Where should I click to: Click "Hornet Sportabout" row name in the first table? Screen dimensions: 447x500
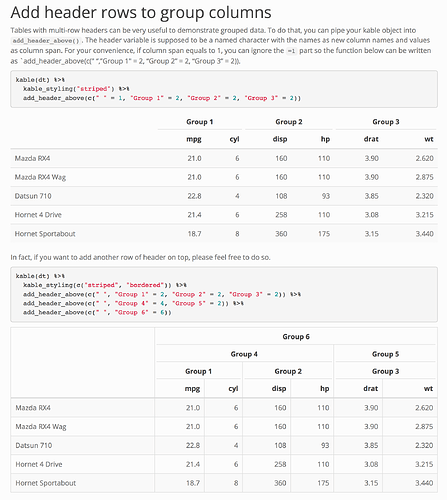45,234
